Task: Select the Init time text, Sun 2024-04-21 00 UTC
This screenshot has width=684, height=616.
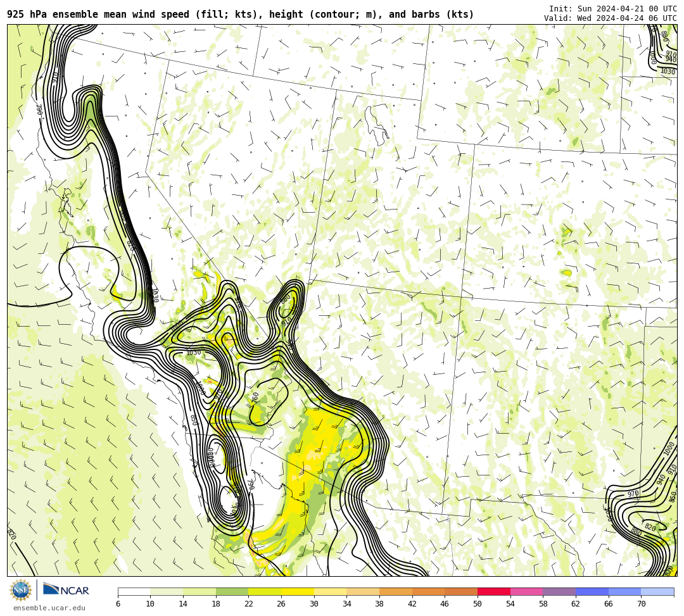Action: coord(613,9)
